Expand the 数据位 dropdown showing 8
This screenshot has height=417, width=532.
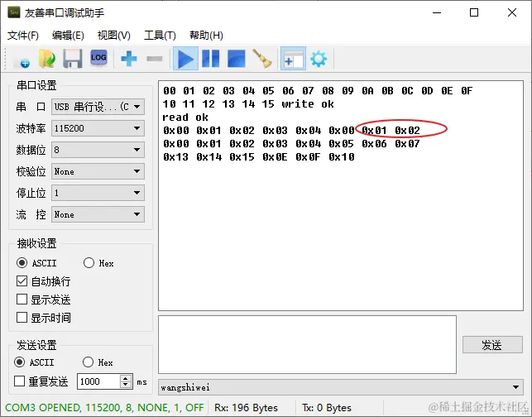pyautogui.click(x=98, y=150)
